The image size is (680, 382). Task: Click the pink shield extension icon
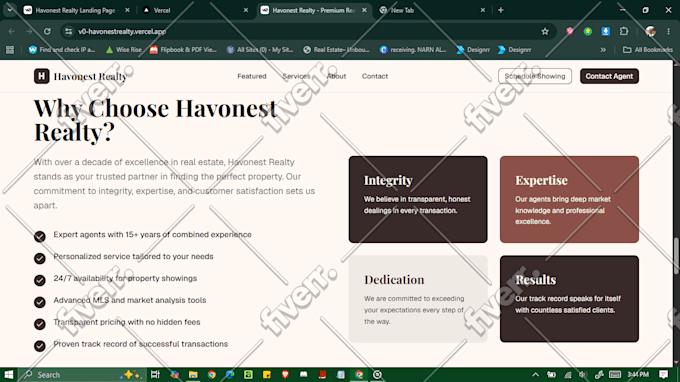pos(570,31)
